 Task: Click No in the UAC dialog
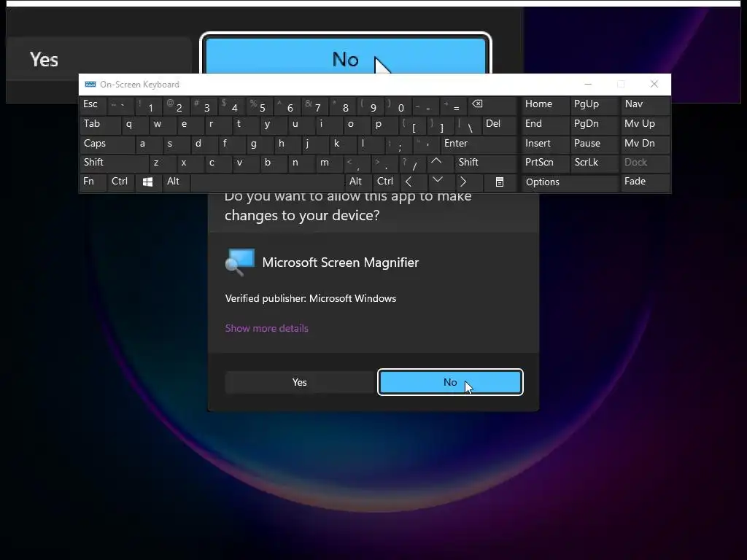(x=450, y=382)
